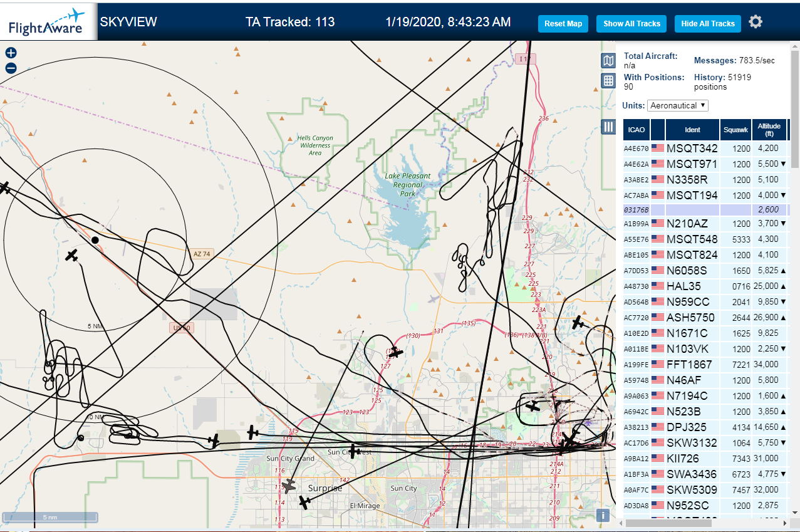Sort table by Ident column header
Image resolution: width=800 pixels, height=532 pixels.
pyautogui.click(x=692, y=130)
